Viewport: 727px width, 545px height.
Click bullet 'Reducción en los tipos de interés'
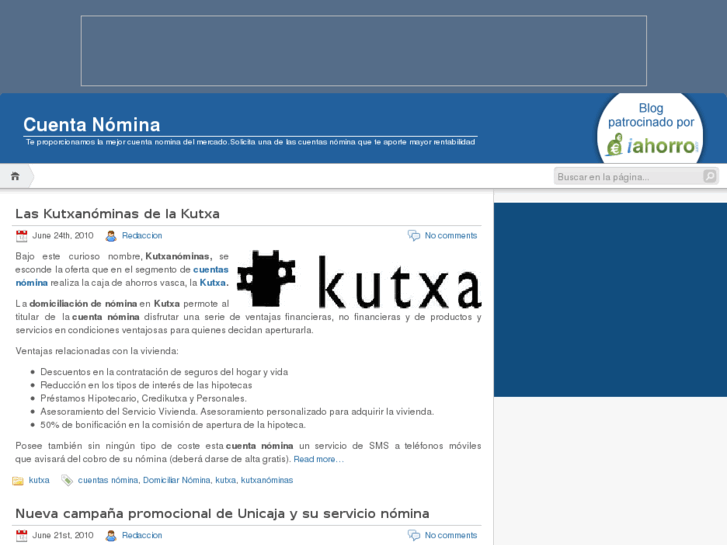point(146,385)
